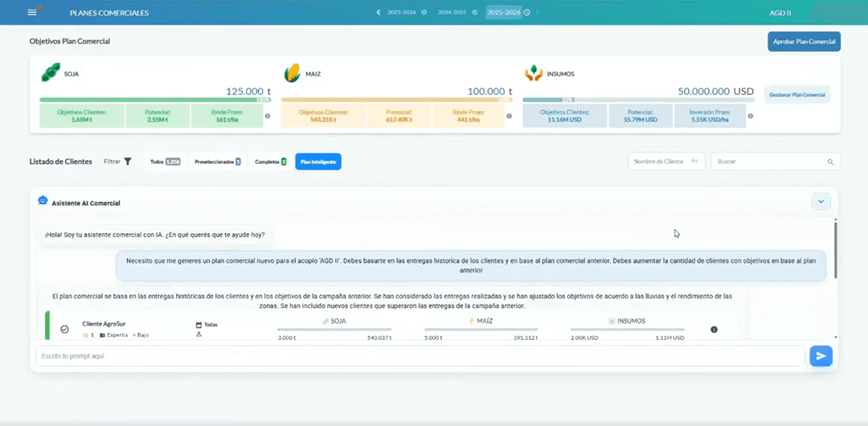868x426 pixels.
Task: Click the corn icon beside MAÍZ in client row
Action: (473, 321)
